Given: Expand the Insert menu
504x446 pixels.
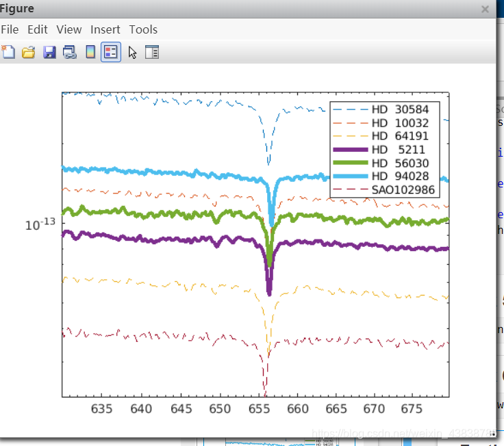Looking at the screenshot, I should 105,29.
